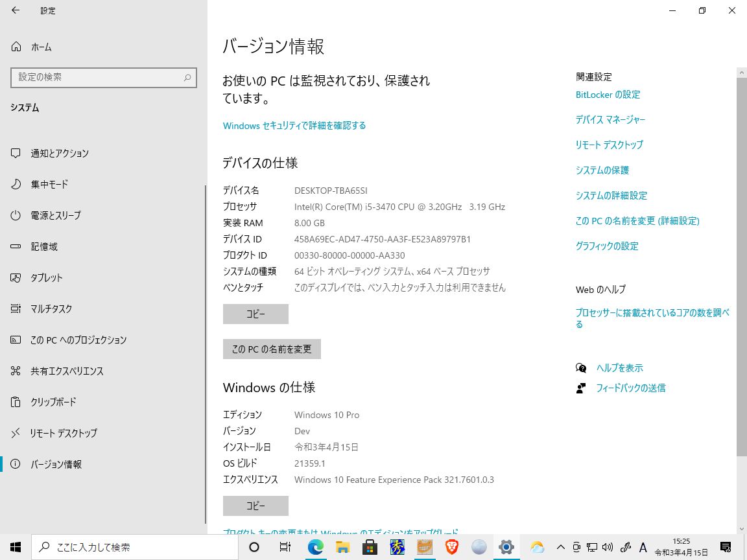Click the search magnifier in the settings search box
The width and height of the screenshot is (747, 560).
187,78
